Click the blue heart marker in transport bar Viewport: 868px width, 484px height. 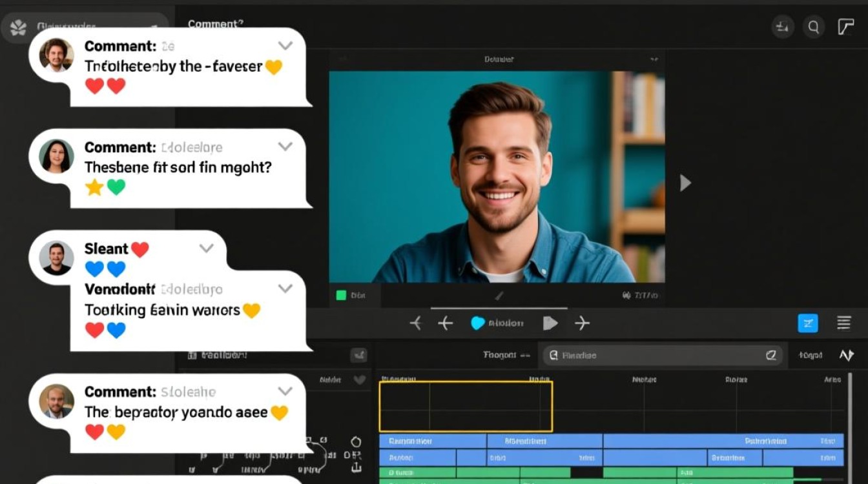pyautogui.click(x=477, y=323)
